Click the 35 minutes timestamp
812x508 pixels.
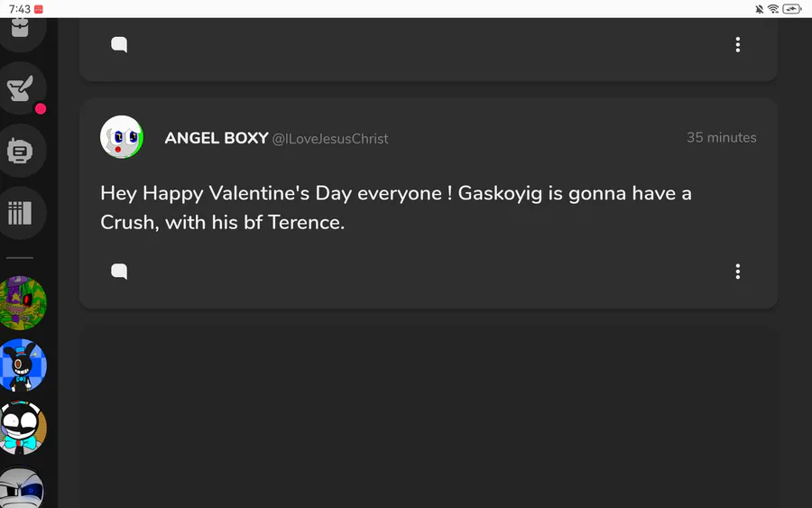pyautogui.click(x=721, y=138)
